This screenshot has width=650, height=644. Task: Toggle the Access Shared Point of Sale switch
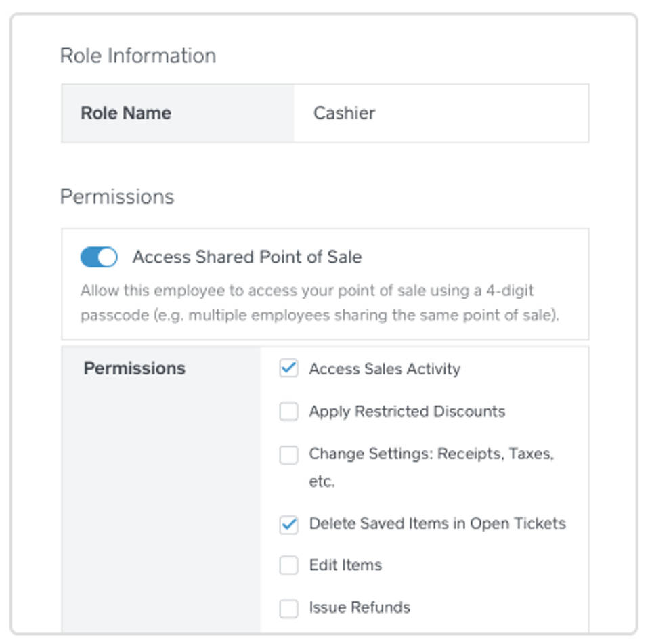[x=99, y=257]
